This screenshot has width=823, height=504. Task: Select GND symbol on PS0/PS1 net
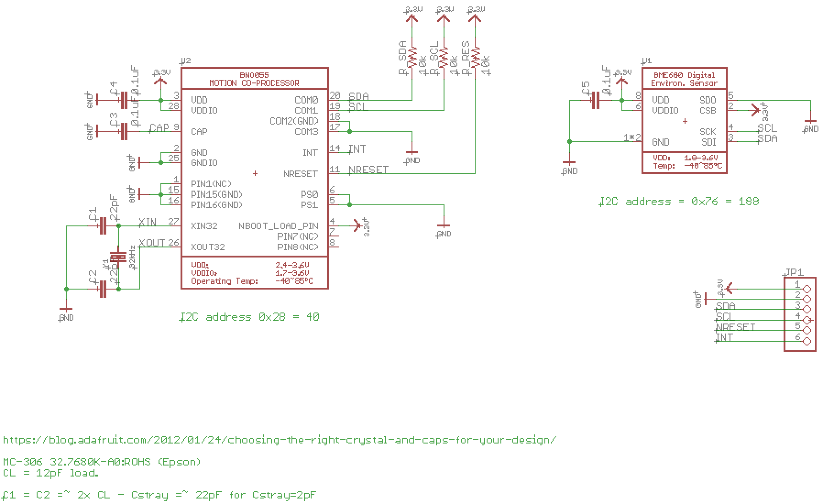pyautogui.click(x=444, y=225)
